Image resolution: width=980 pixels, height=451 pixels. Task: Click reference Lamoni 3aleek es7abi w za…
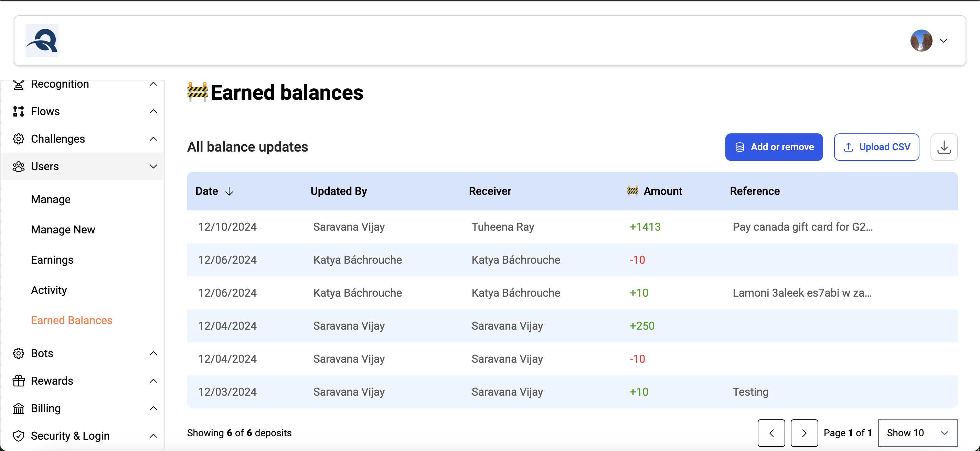[802, 293]
